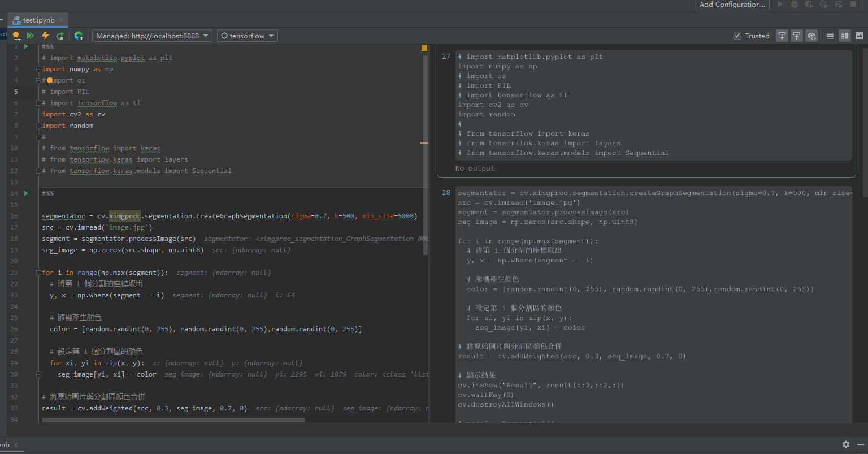Click the settings gear icon at bottom right
This screenshot has width=868, height=454.
pos(845,444)
